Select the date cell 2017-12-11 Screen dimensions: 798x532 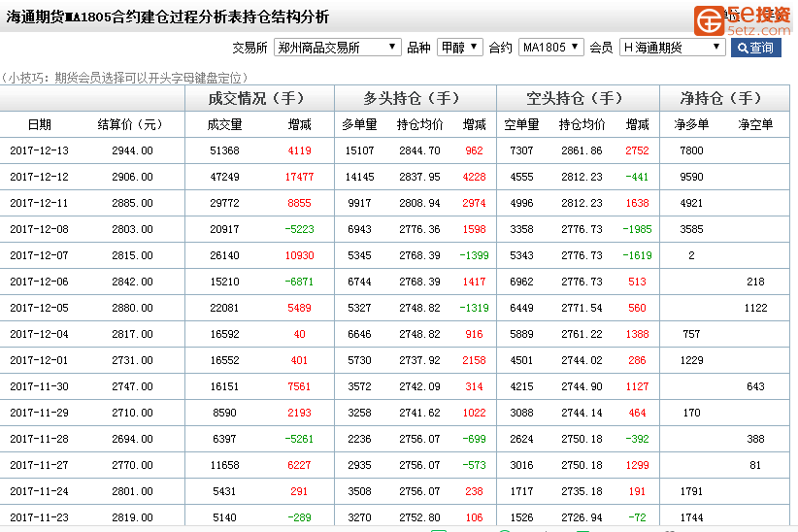39,203
